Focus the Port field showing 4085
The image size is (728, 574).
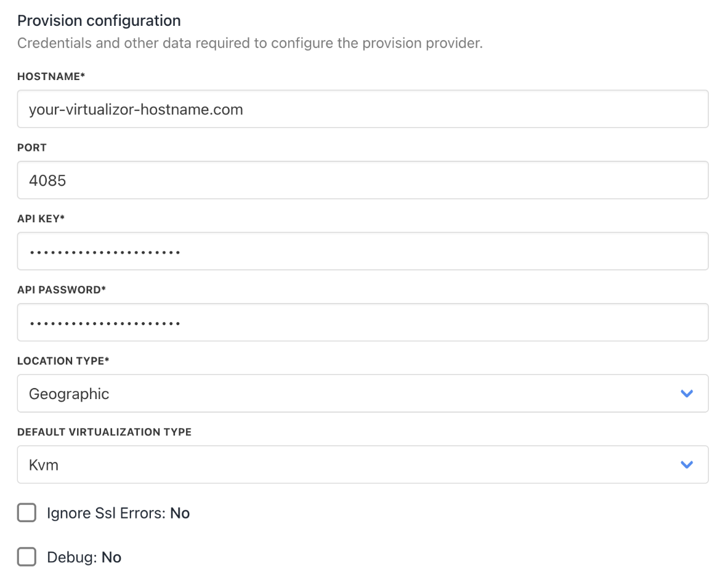pyautogui.click(x=362, y=180)
